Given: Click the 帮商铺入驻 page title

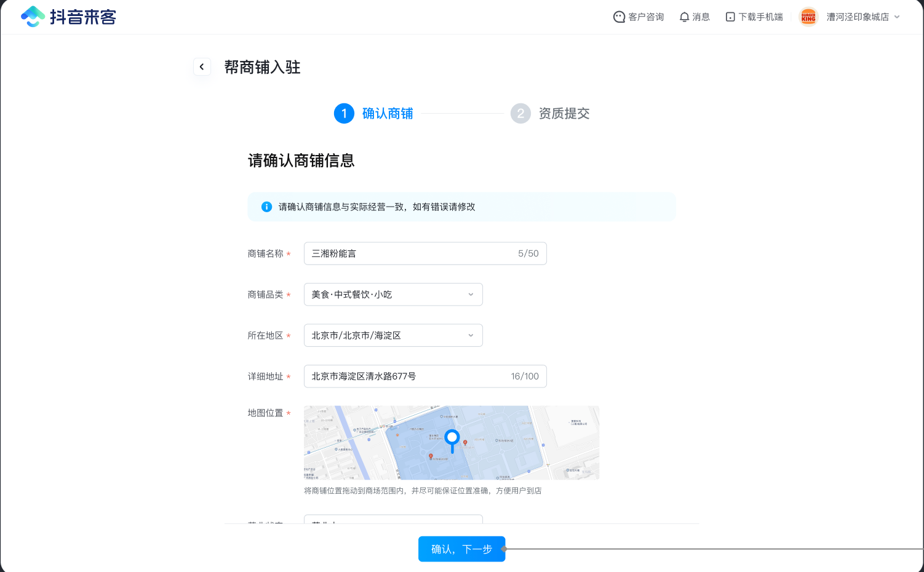Looking at the screenshot, I should pyautogui.click(x=262, y=68).
